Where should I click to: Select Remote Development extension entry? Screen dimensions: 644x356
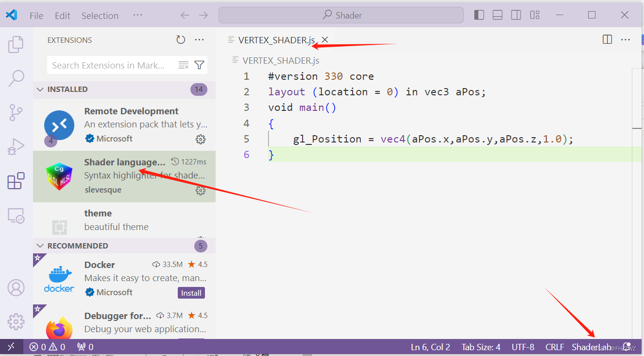124,125
